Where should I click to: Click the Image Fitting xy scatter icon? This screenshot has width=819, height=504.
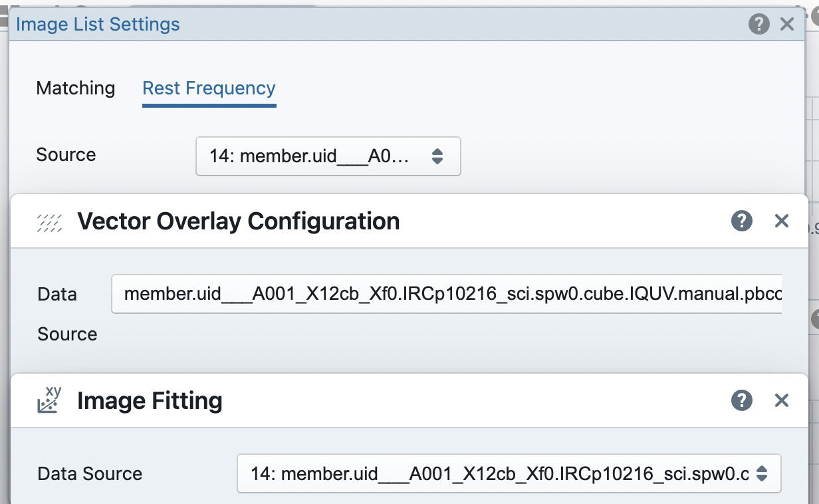49,400
